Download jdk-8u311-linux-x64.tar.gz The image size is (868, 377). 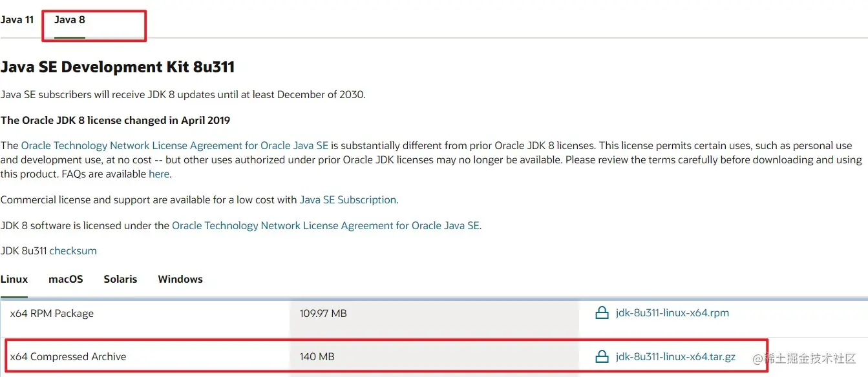[675, 356]
